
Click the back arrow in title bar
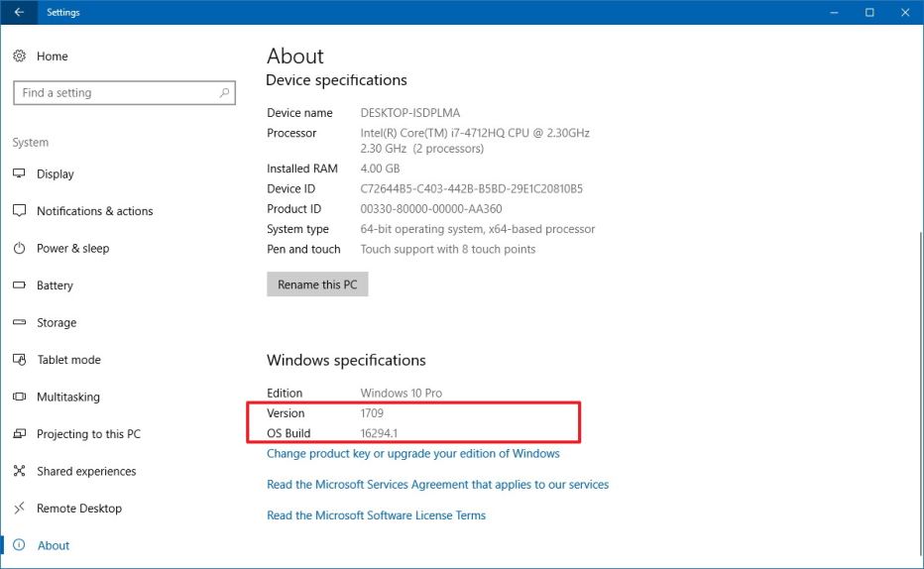pos(19,13)
